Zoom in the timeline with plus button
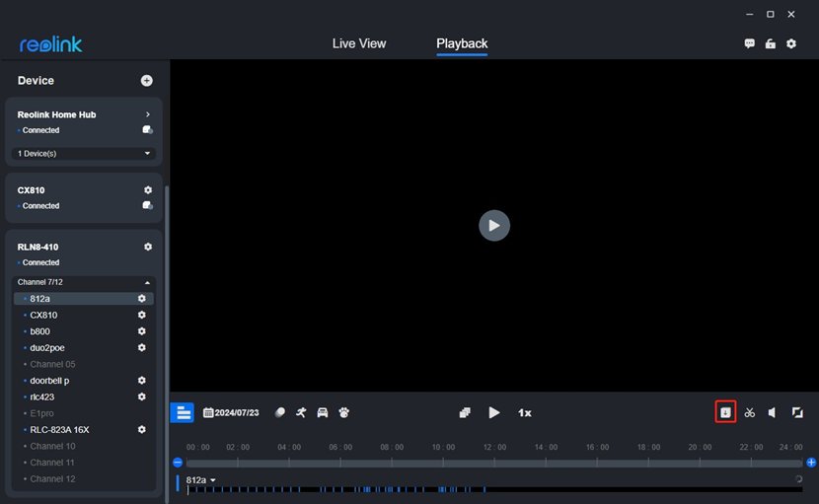Screen dimensions: 819x504 [811, 463]
